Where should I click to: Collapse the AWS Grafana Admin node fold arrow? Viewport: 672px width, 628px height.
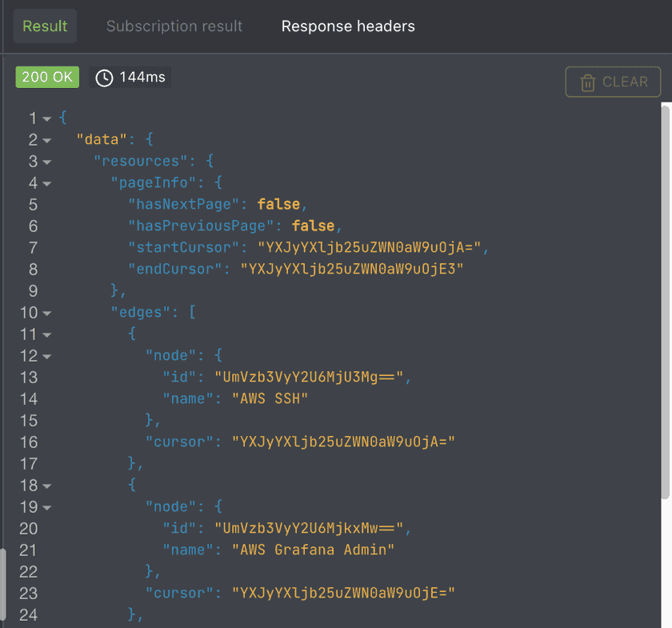coord(47,507)
